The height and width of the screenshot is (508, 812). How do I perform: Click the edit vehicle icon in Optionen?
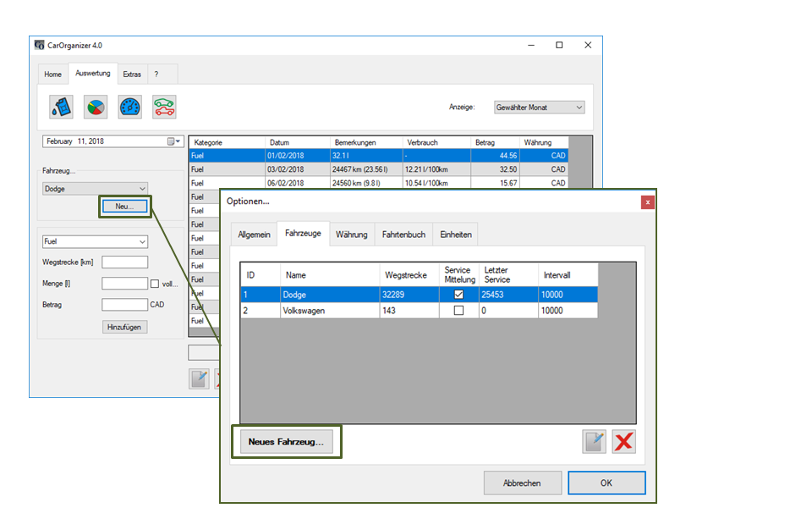click(x=595, y=441)
